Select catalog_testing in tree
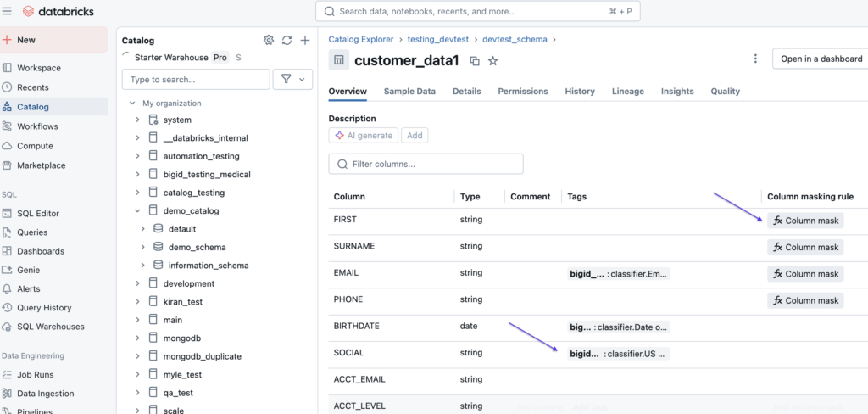868x414 pixels. [x=194, y=193]
